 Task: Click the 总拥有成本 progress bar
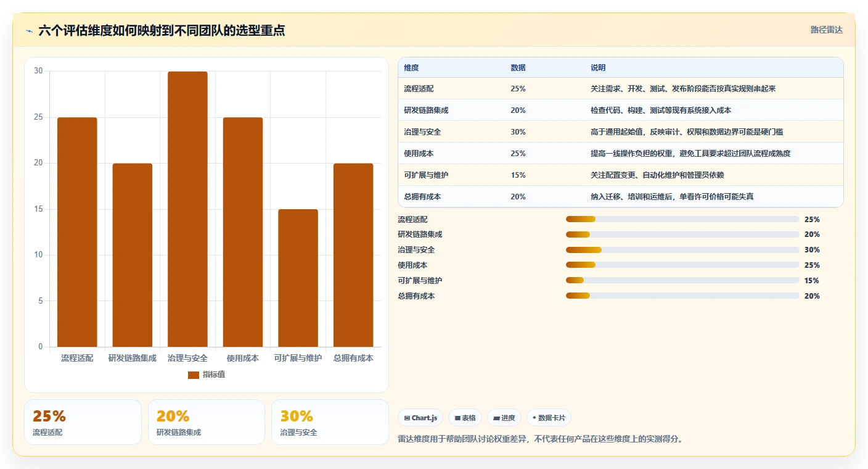click(x=682, y=296)
